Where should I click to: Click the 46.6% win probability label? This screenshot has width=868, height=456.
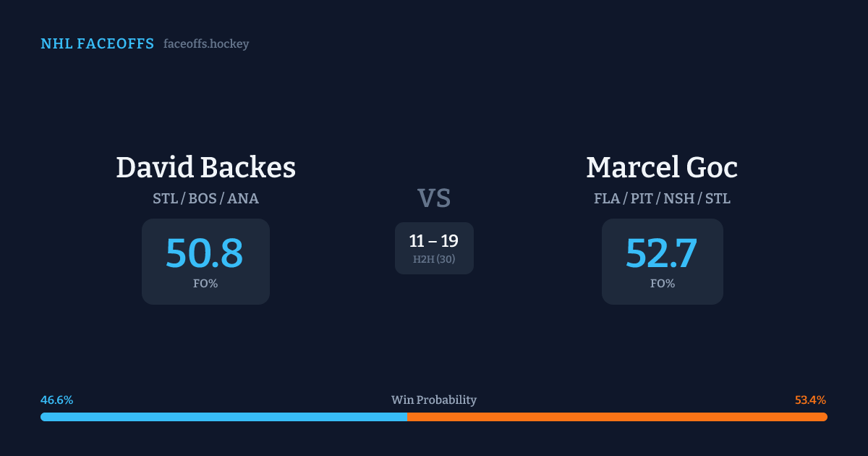coord(57,400)
